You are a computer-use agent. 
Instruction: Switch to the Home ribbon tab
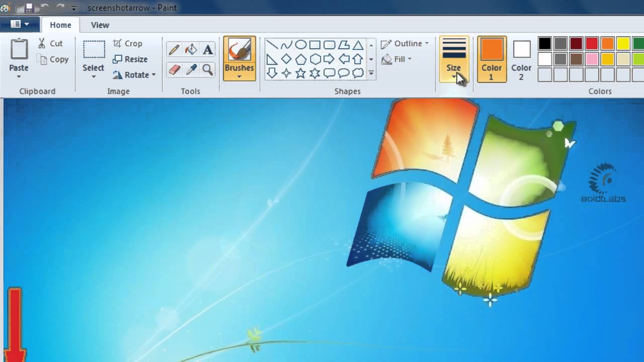60,25
